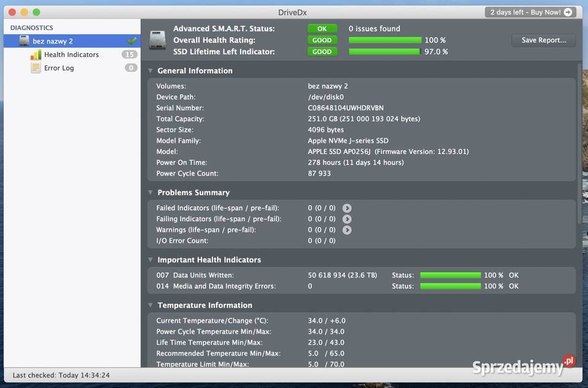The height and width of the screenshot is (388, 588).
Task: Click Power Cycle Temperature 34.0 / 34.0 value
Action: (x=326, y=332)
